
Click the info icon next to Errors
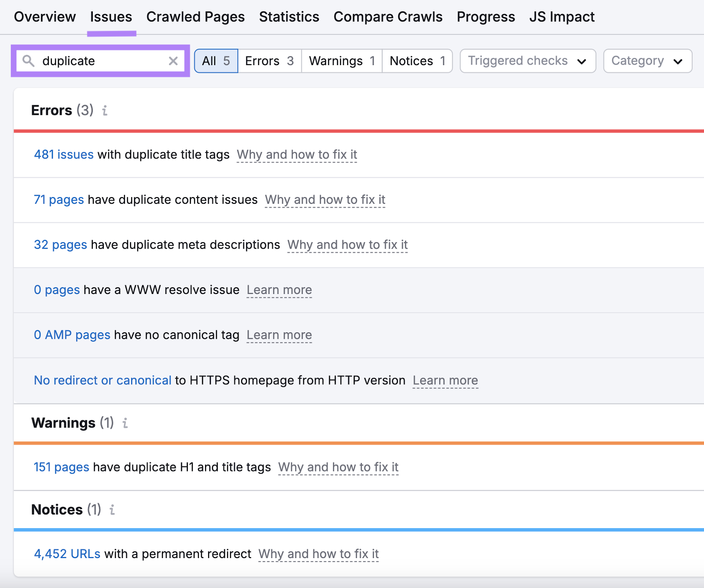point(104,111)
